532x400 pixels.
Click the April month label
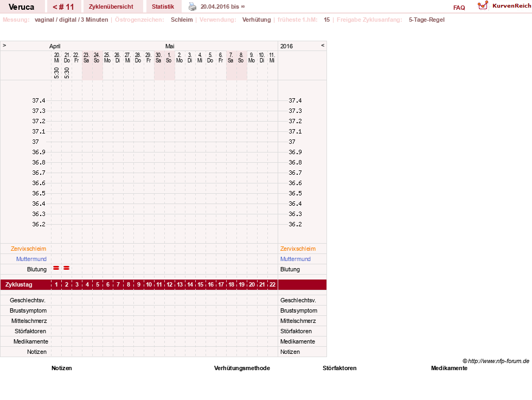(55, 46)
